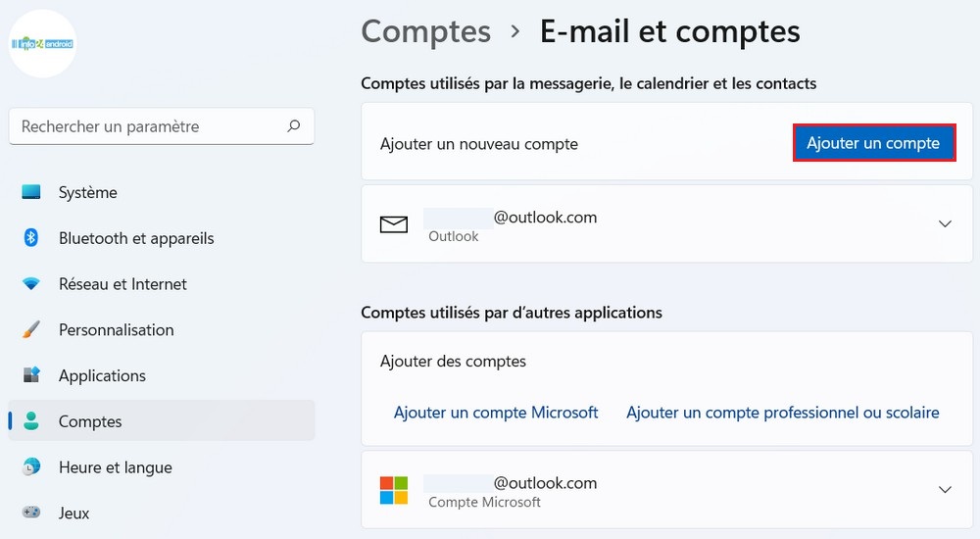Expand the Compte Microsoft account chevron
This screenshot has height=539, width=980.
pyautogui.click(x=945, y=489)
